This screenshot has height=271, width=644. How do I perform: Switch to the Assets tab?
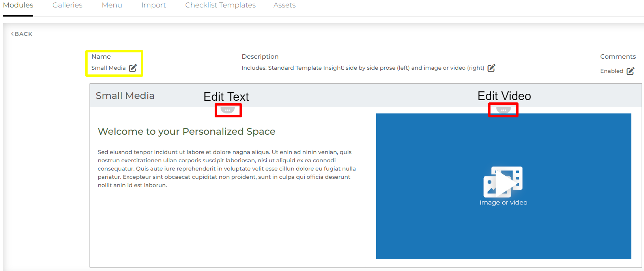(285, 5)
